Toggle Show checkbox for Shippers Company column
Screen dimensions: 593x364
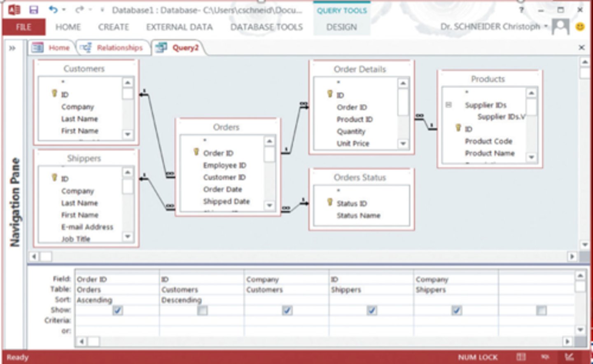[x=456, y=310]
